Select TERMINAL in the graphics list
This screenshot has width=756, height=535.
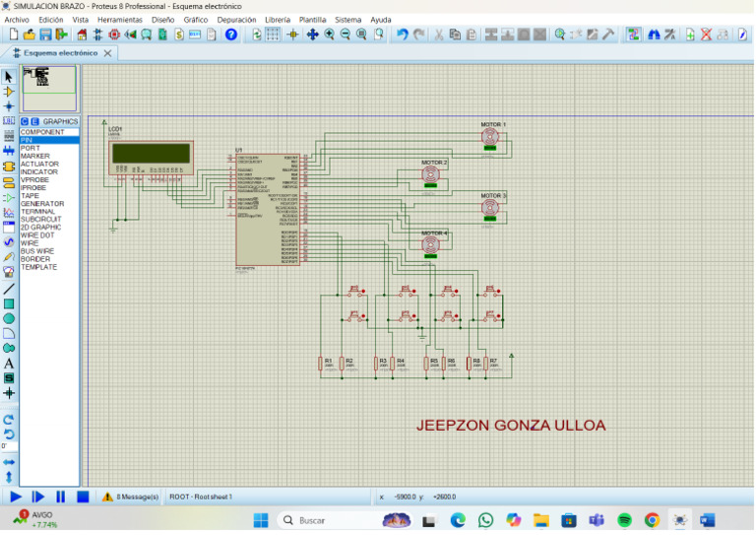(49, 211)
